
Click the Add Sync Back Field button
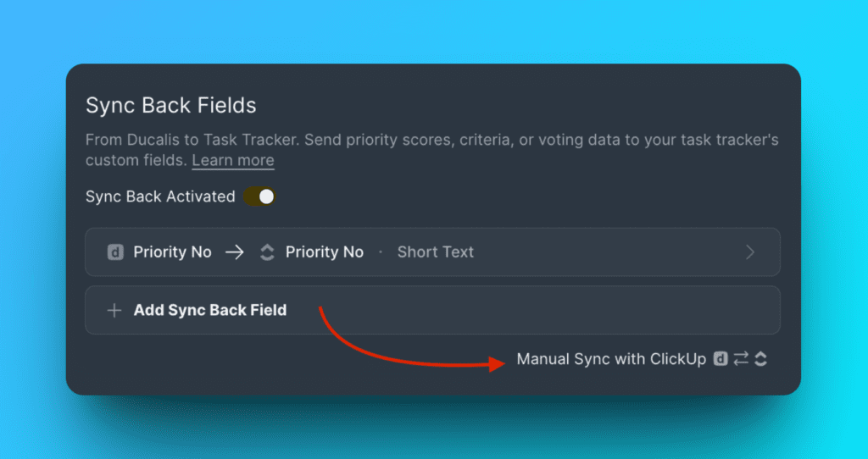tap(209, 310)
